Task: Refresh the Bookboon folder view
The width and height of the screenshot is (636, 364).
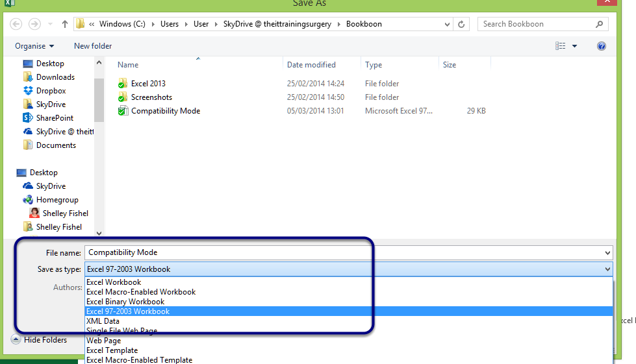Action: pyautogui.click(x=461, y=24)
